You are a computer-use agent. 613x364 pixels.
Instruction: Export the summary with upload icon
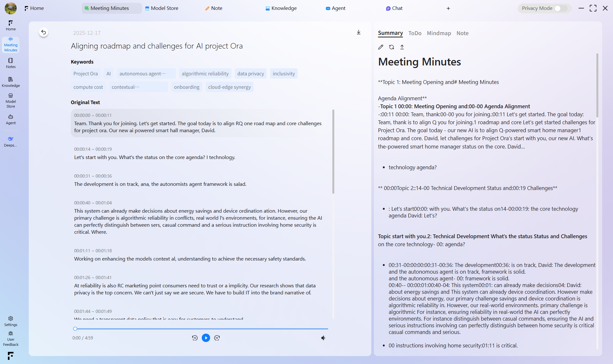pyautogui.click(x=402, y=47)
